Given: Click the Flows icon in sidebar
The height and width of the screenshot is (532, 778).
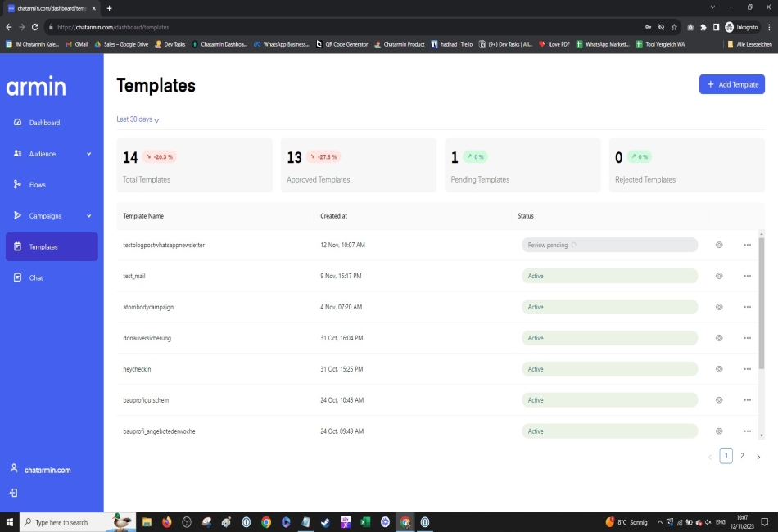Looking at the screenshot, I should tap(18, 185).
